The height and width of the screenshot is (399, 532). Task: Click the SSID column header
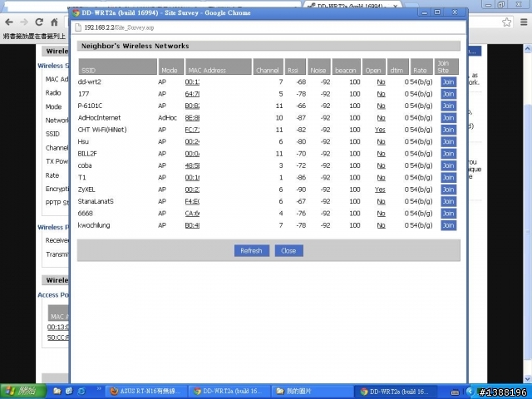118,66
